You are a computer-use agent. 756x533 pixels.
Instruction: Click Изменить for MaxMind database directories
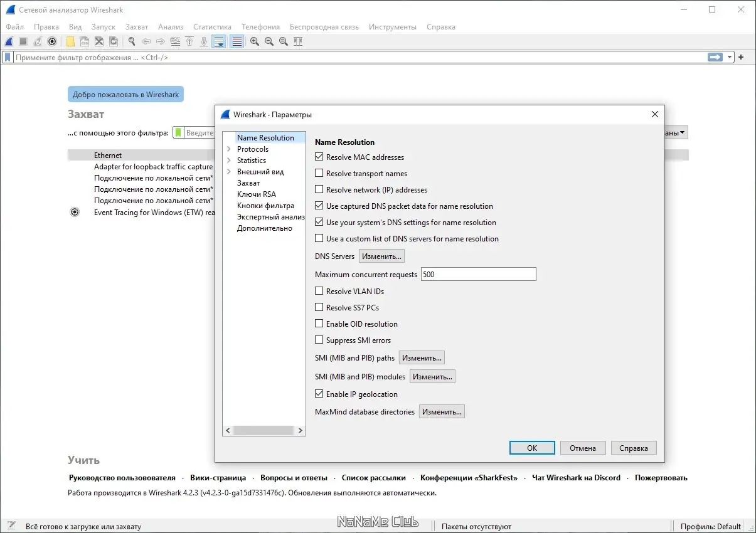click(442, 412)
